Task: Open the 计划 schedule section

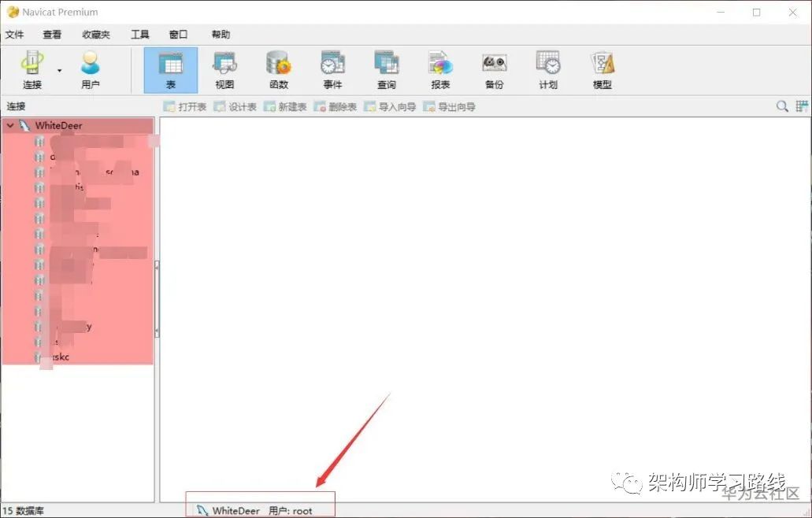Action: click(548, 70)
